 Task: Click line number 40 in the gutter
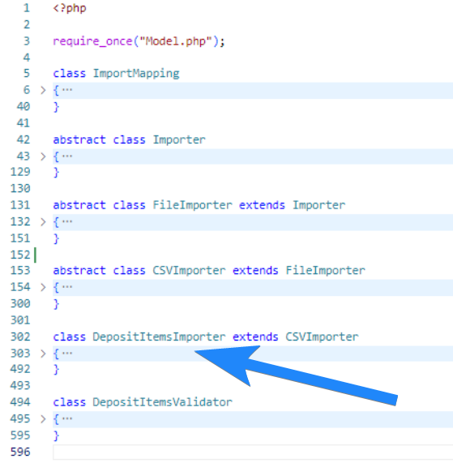[x=24, y=106]
